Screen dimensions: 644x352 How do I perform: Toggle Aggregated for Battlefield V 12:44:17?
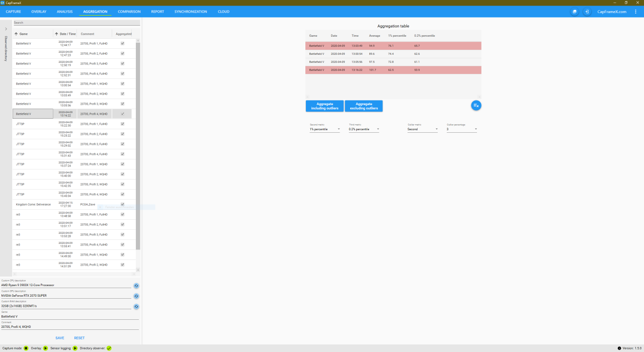pyautogui.click(x=122, y=43)
